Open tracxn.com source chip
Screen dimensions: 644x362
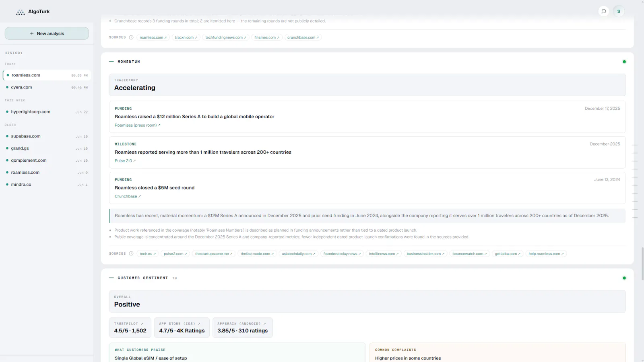pos(186,37)
